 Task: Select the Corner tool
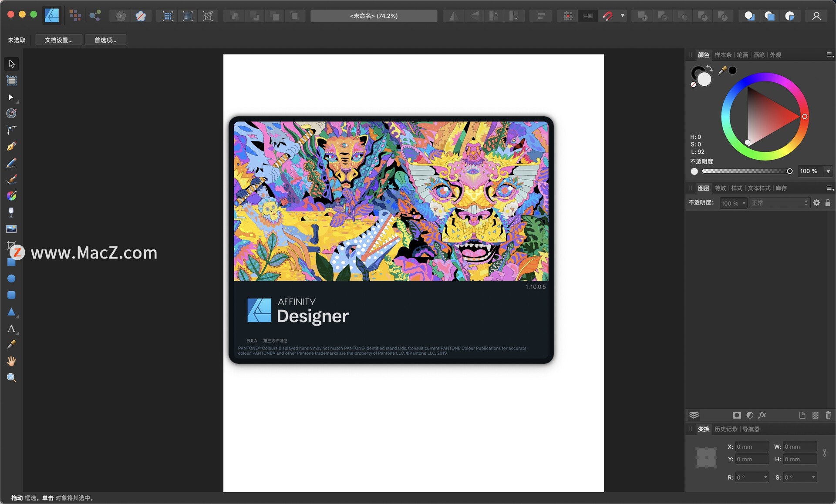(12, 130)
